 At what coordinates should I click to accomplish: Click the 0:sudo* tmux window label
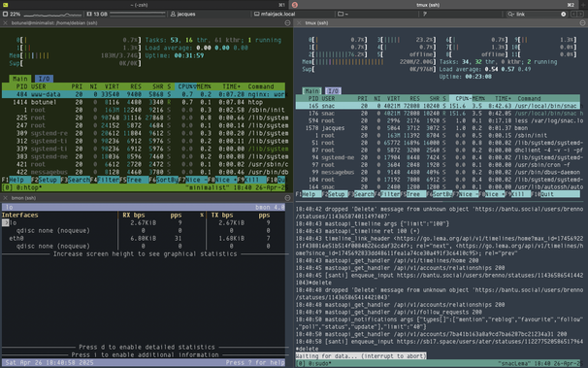pos(319,363)
